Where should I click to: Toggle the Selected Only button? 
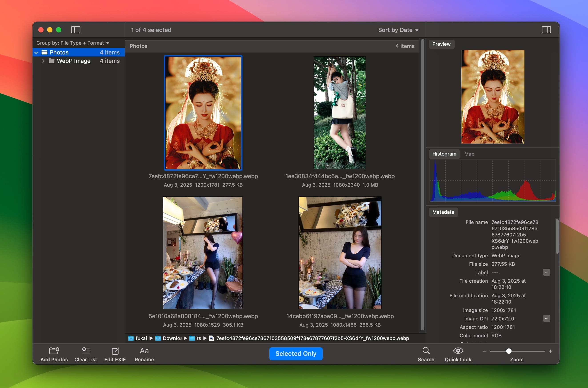(x=296, y=354)
